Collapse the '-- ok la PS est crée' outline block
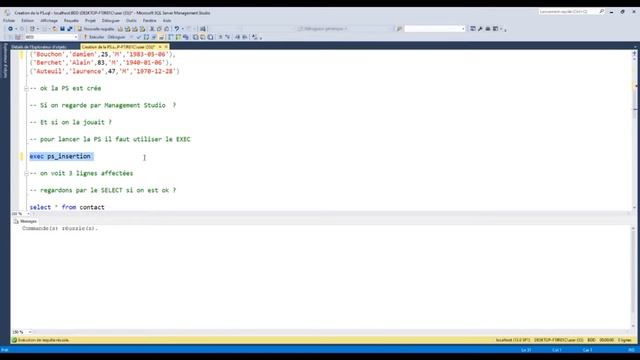 click(26, 89)
